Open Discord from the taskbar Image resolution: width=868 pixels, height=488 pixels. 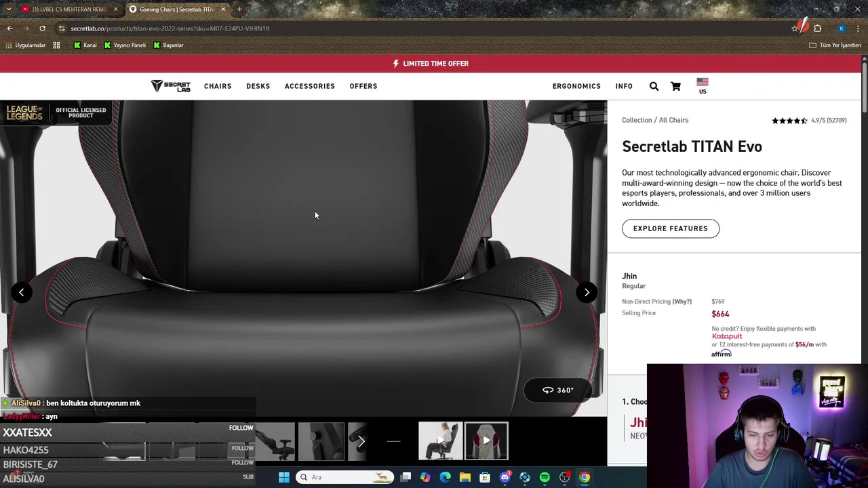[x=505, y=477]
